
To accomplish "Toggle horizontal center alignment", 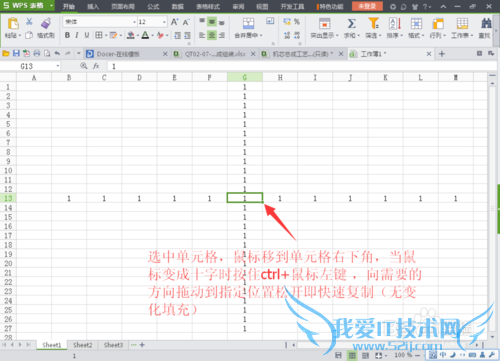I will 212,35.
